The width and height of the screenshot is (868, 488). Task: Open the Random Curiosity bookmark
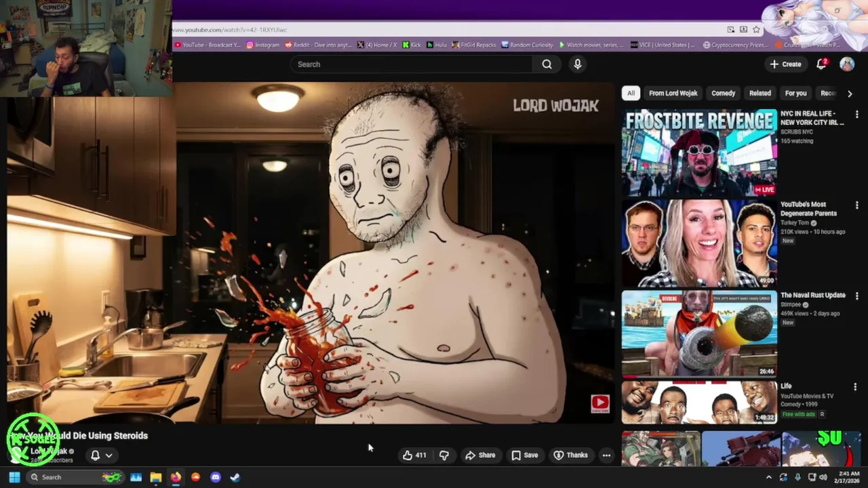click(x=527, y=45)
